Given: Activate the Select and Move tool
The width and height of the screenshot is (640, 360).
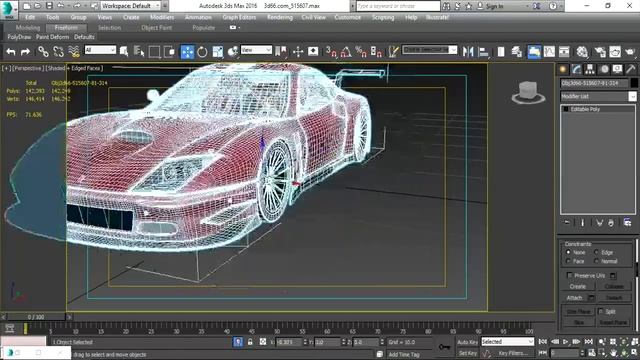Looking at the screenshot, I should coord(187,52).
